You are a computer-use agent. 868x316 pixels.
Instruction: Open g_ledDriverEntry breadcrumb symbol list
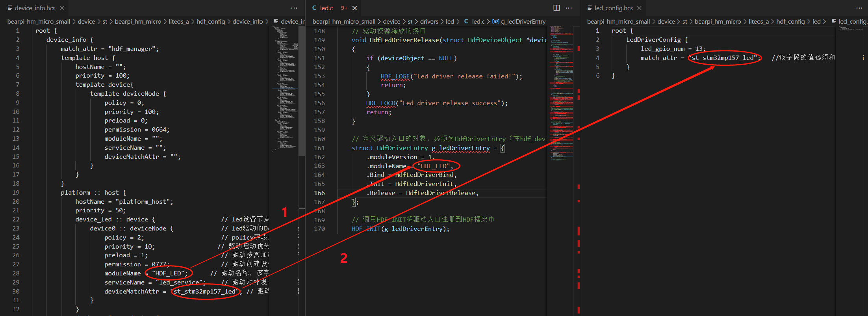point(523,21)
